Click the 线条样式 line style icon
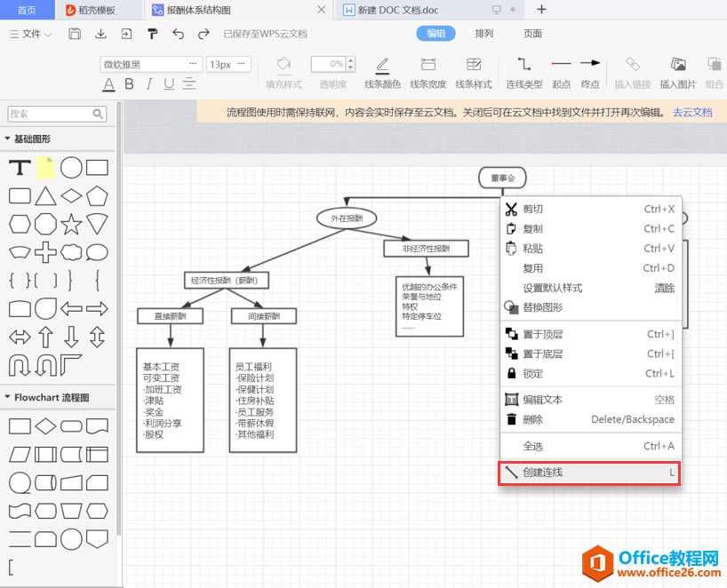Viewport: 727px width, 588px height. pyautogui.click(x=473, y=64)
